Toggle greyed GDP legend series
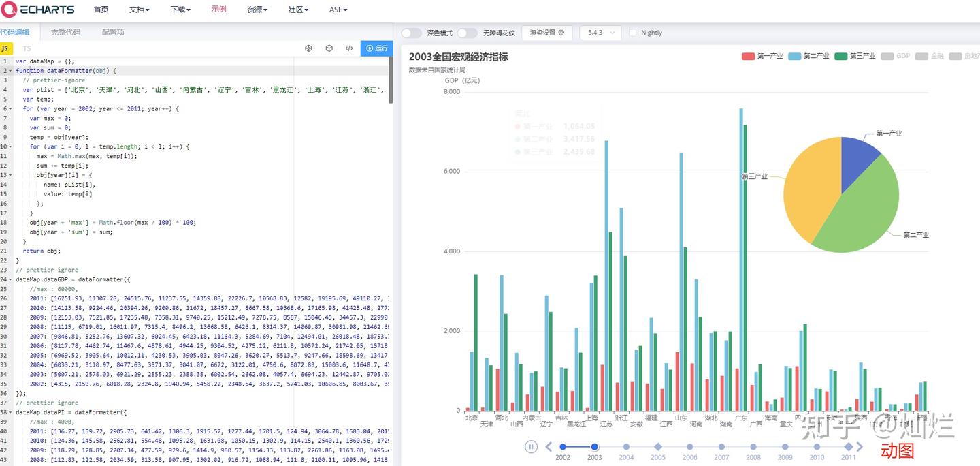Image resolution: width=980 pixels, height=466 pixels. coord(896,56)
